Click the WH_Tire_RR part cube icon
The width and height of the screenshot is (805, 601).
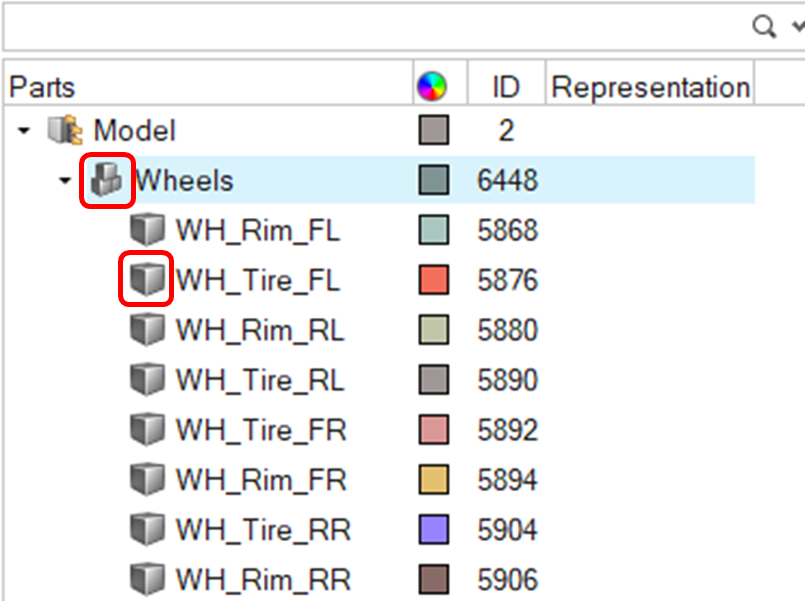[147, 529]
